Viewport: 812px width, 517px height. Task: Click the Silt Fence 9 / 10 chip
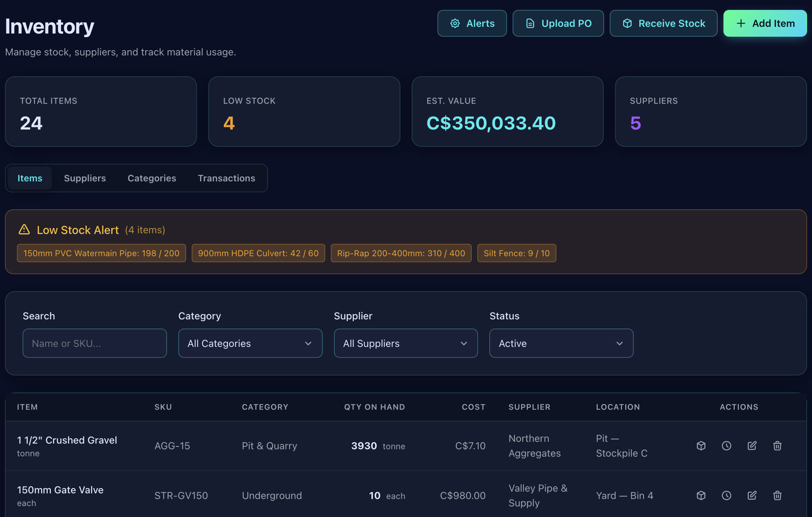(517, 253)
